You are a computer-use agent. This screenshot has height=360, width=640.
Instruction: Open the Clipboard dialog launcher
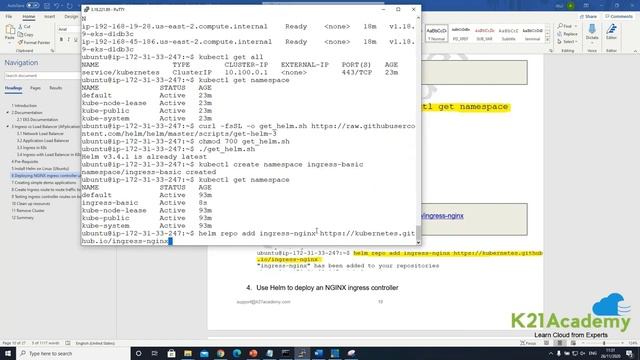coord(52,51)
